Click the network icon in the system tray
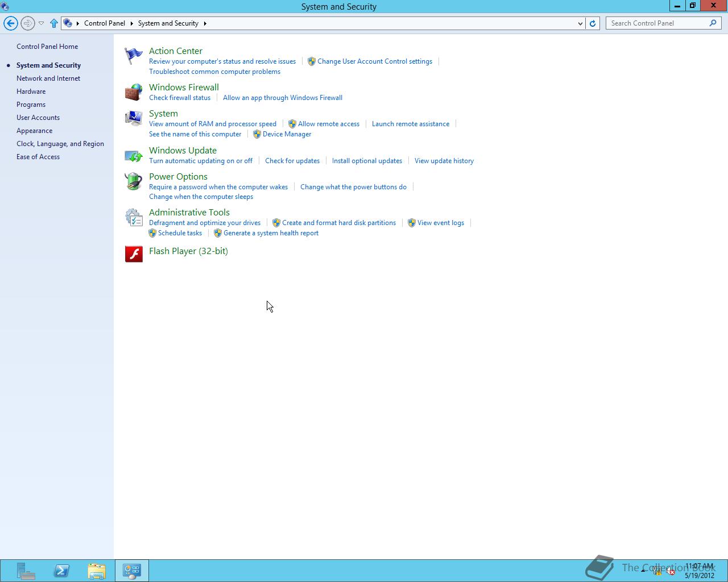Screen dimensions: 728x582 [x=657, y=572]
